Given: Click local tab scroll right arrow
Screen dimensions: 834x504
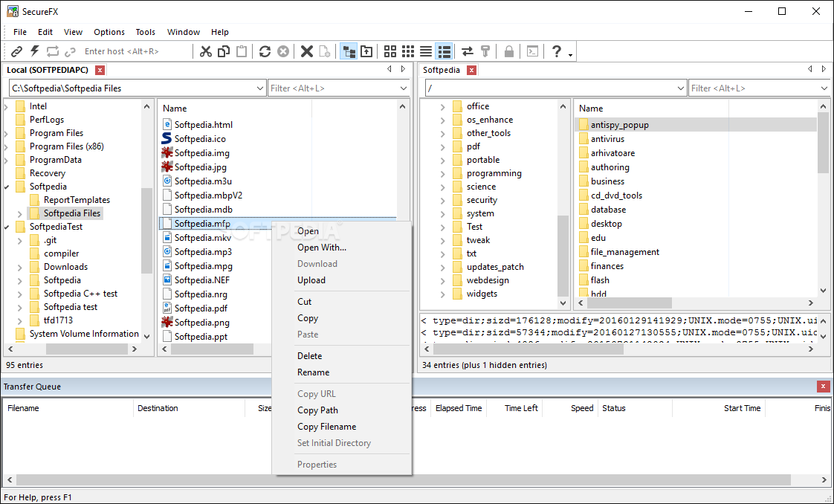Looking at the screenshot, I should point(404,69).
